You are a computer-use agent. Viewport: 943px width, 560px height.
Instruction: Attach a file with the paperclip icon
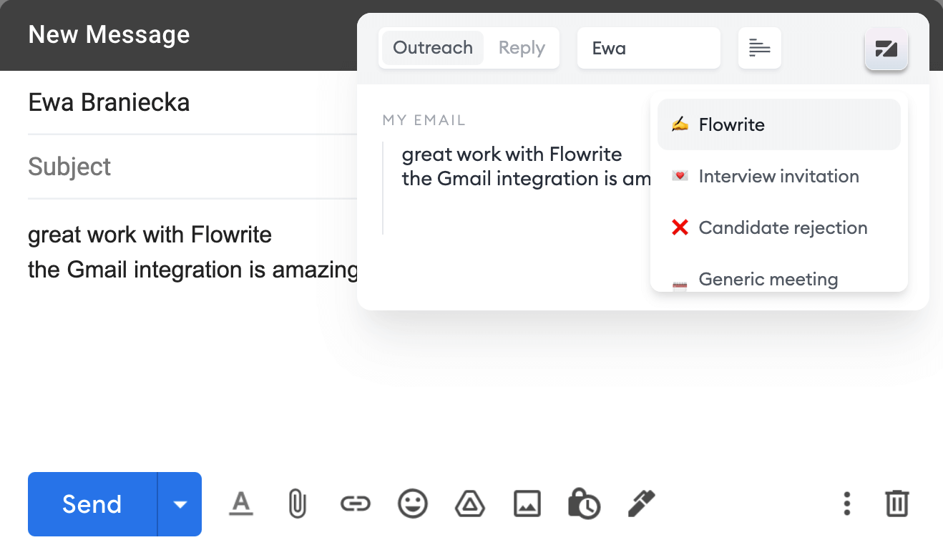coord(297,504)
